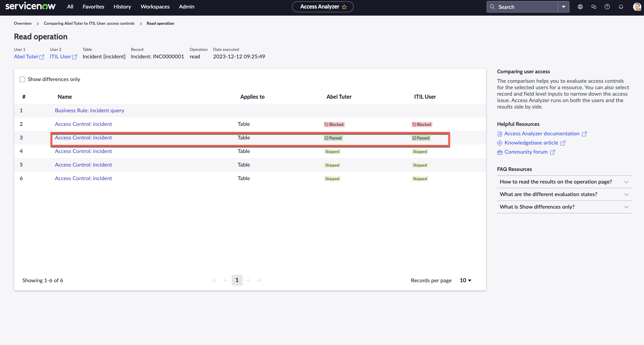Click the Applies to column header
644x345 pixels.
tap(252, 97)
